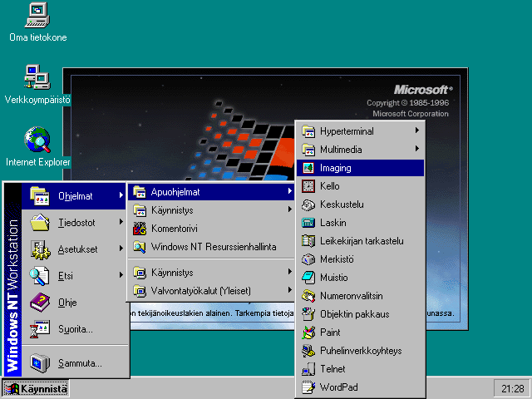The image size is (532, 399).
Task: Open Komentorivi from the programs menu
Action: [x=174, y=229]
